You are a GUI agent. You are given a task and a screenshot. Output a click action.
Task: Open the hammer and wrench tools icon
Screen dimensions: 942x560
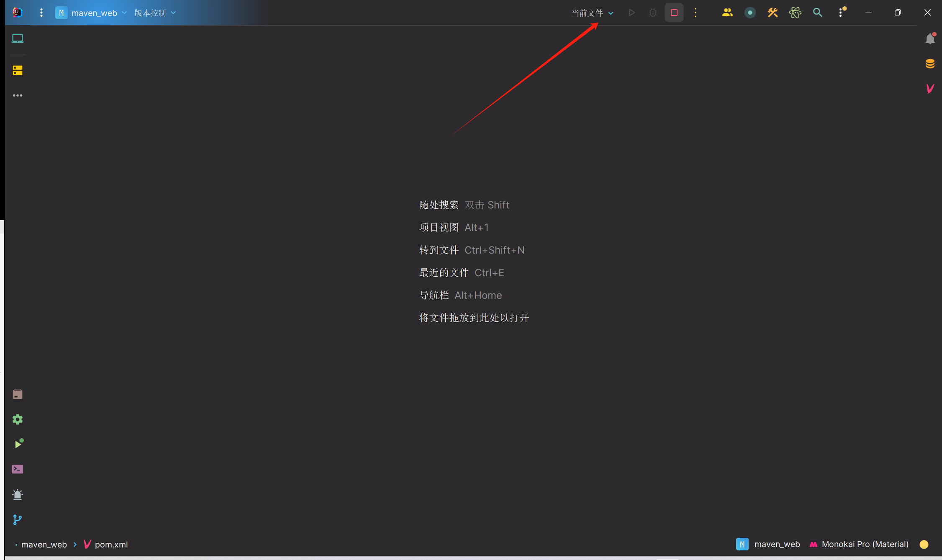tap(773, 13)
